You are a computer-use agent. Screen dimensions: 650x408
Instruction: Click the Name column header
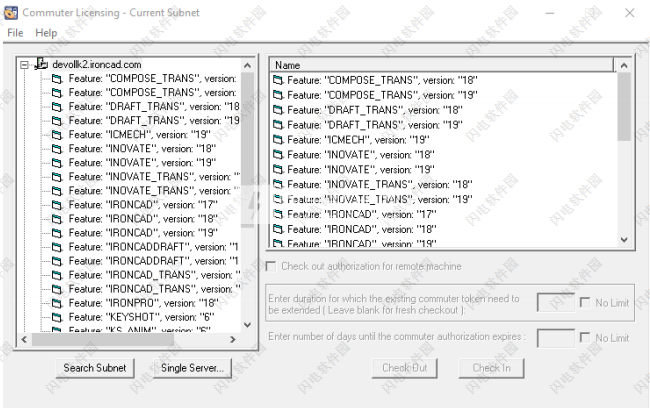coord(442,65)
